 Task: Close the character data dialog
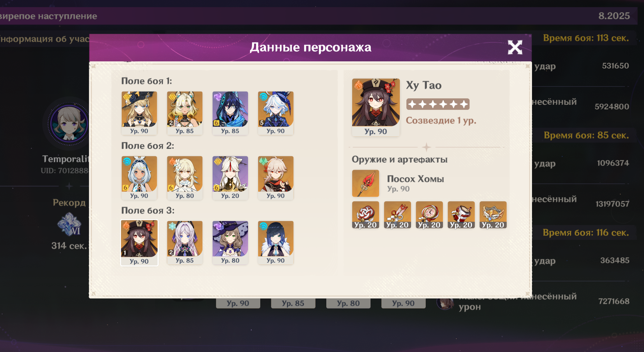515,47
